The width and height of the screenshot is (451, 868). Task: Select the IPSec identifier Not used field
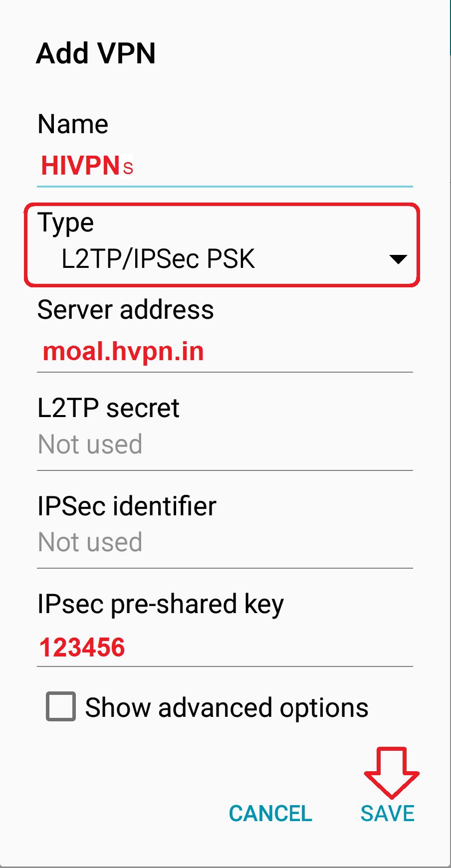click(x=225, y=543)
